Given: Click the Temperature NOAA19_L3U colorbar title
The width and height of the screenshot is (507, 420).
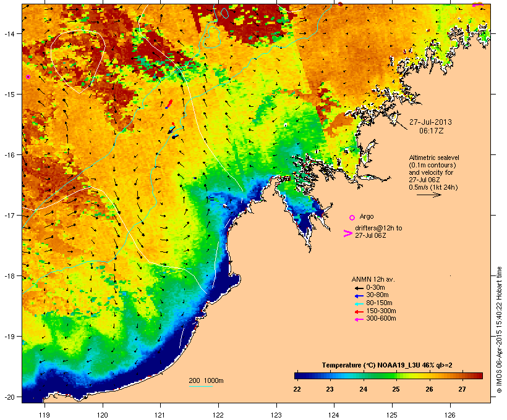Looking at the screenshot, I should pos(387,365).
